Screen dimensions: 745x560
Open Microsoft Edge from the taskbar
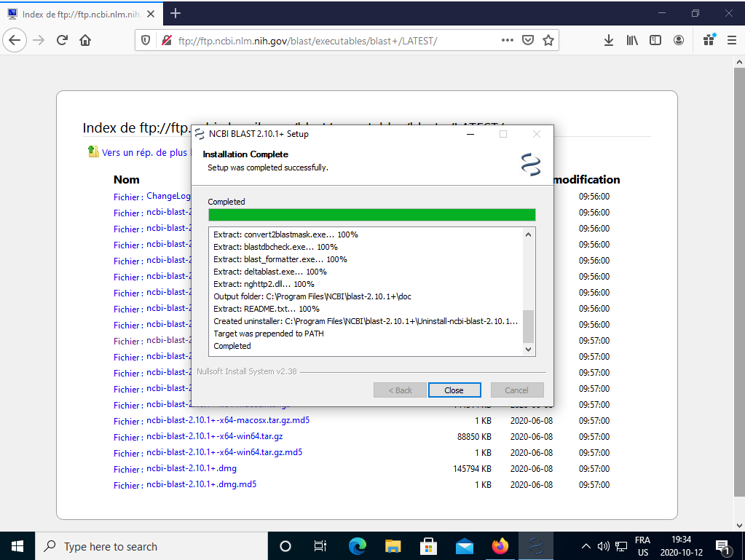[x=358, y=546]
